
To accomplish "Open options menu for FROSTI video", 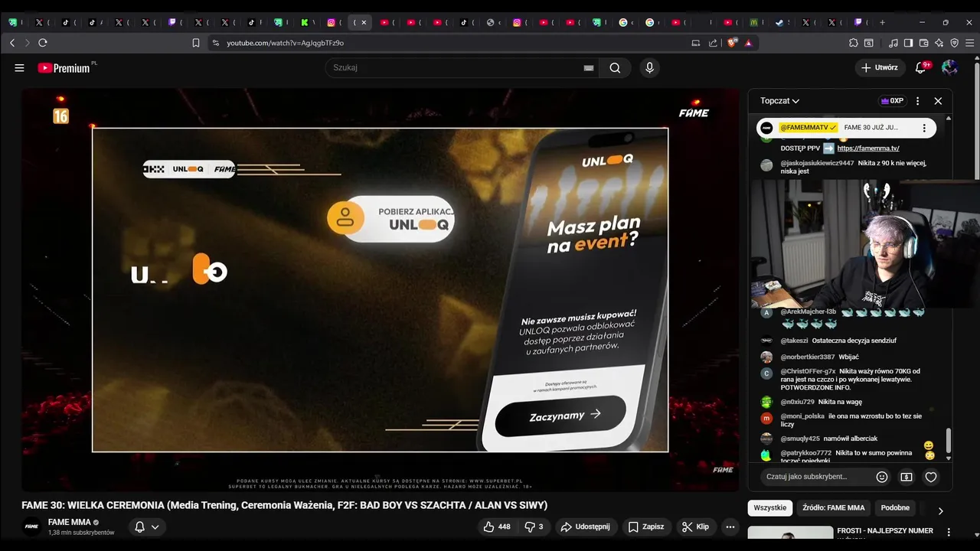I will tap(949, 532).
